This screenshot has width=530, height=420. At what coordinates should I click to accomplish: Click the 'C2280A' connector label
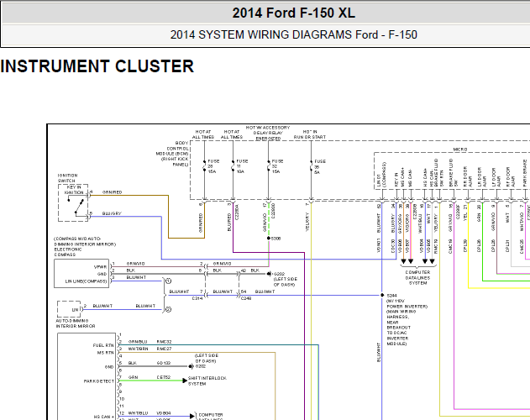coord(237,212)
